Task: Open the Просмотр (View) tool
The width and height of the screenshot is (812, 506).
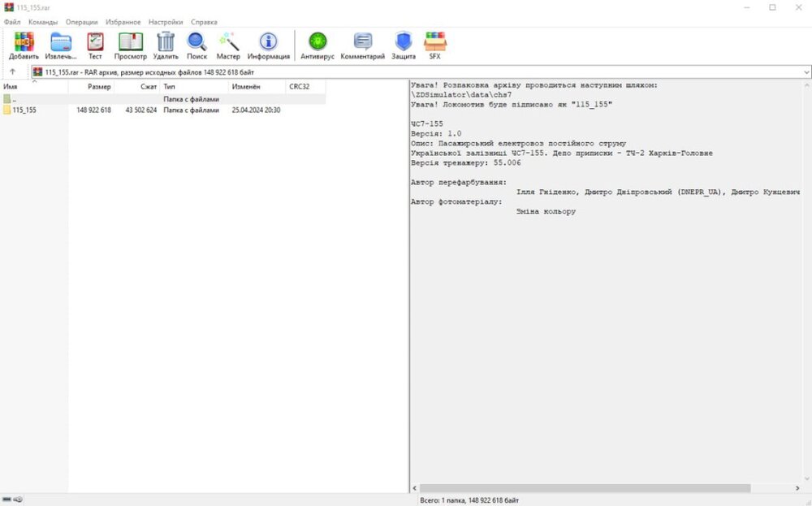Action: (130, 42)
